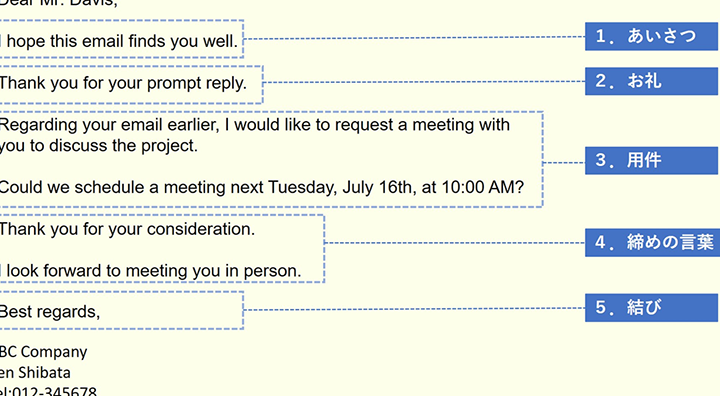Select 'Thank you for your consideration.' text
This screenshot has width=720, height=396.
pyautogui.click(x=127, y=229)
